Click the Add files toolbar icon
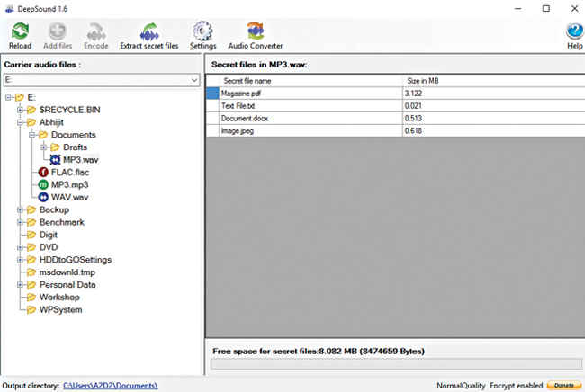585x392 pixels. (58, 31)
